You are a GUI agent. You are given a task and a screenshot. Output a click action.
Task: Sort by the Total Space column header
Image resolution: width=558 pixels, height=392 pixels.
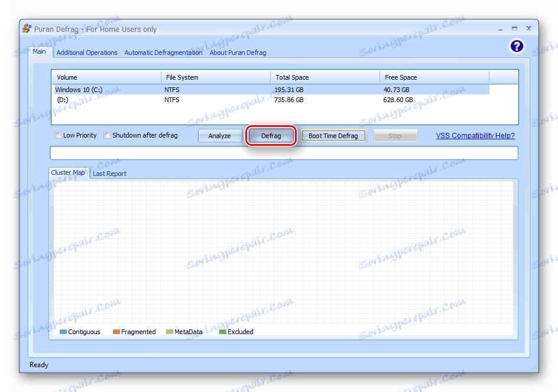point(325,77)
